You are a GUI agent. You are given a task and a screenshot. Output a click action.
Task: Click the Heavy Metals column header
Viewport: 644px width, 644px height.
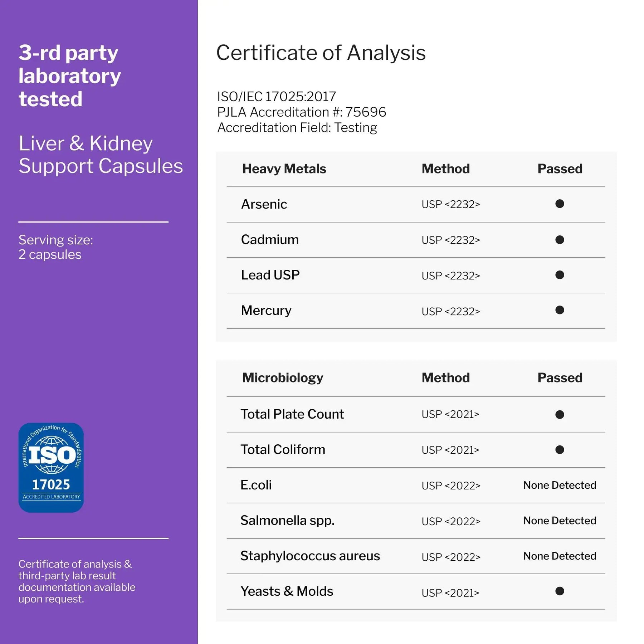pyautogui.click(x=284, y=169)
